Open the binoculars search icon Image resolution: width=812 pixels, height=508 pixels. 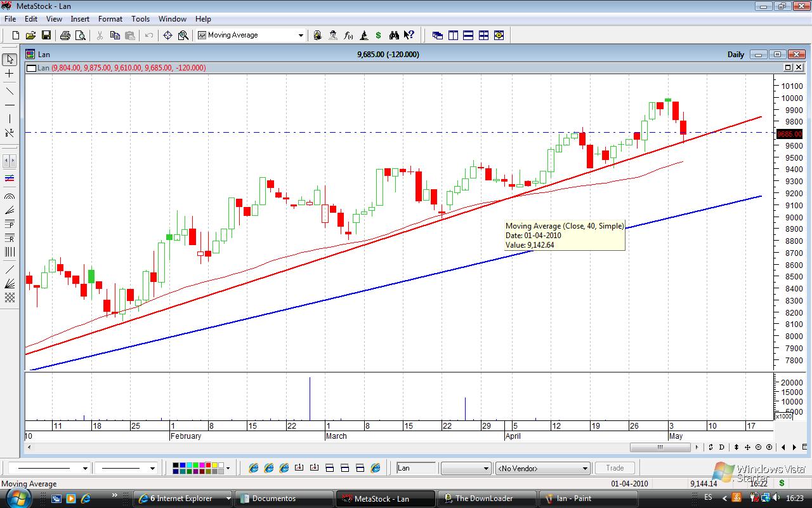pyautogui.click(x=394, y=36)
